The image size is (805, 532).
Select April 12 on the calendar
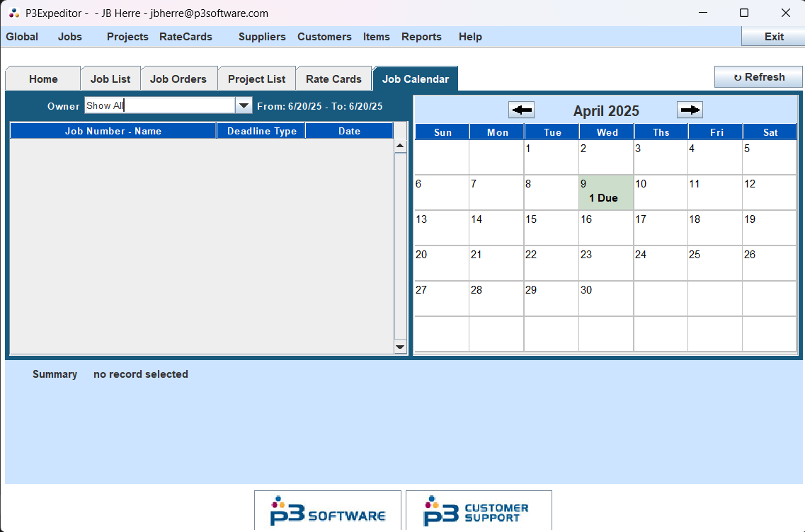point(769,192)
